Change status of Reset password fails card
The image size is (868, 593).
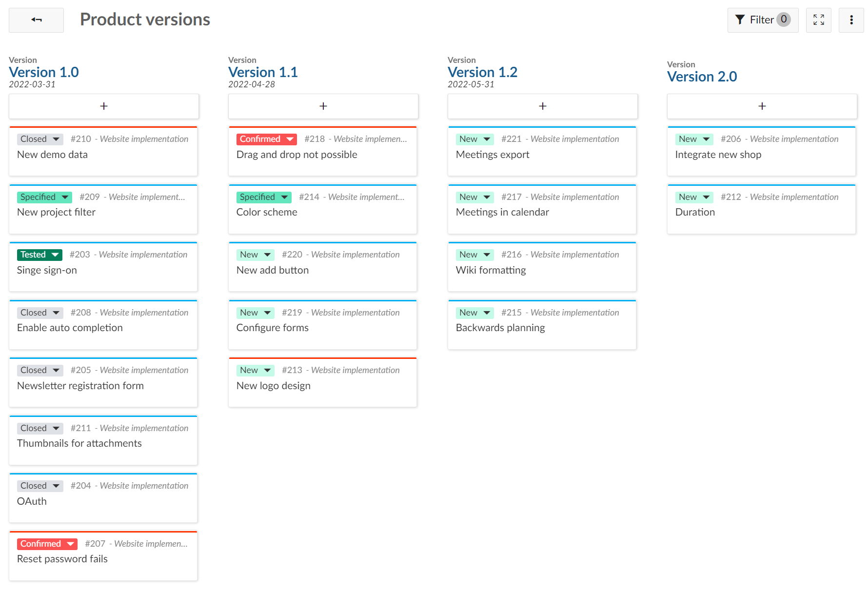click(x=47, y=544)
